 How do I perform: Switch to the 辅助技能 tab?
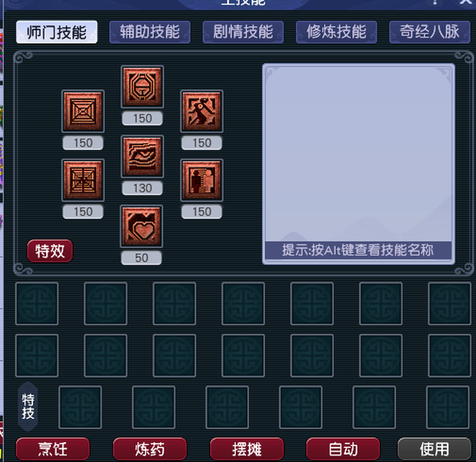pyautogui.click(x=149, y=32)
